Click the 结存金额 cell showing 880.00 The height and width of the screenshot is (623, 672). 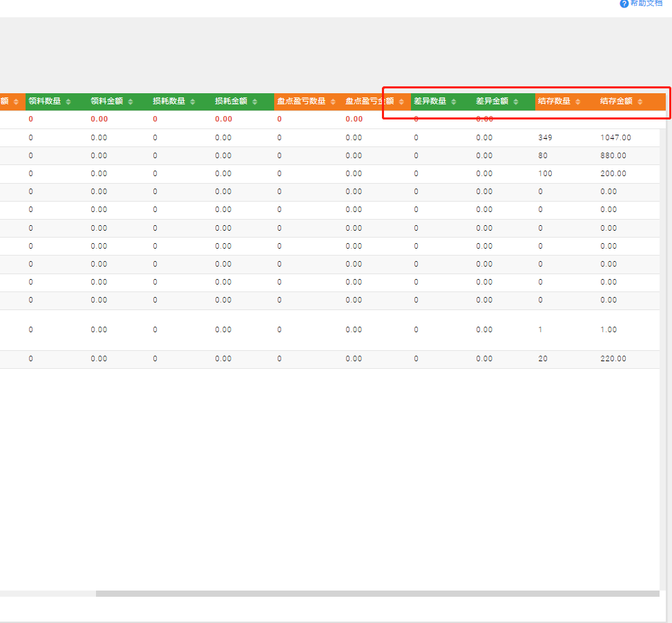click(x=613, y=155)
